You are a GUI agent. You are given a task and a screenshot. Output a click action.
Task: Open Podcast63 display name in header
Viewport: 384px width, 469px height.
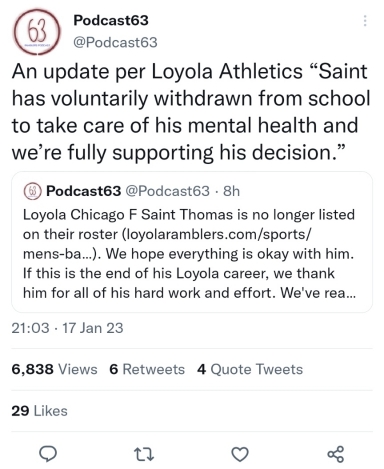click(x=111, y=20)
